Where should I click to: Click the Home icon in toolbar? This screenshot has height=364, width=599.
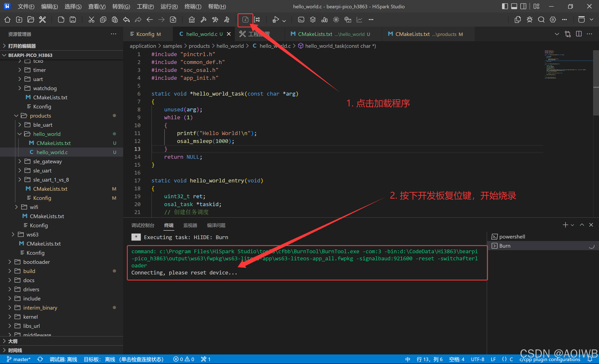[x=7, y=20]
